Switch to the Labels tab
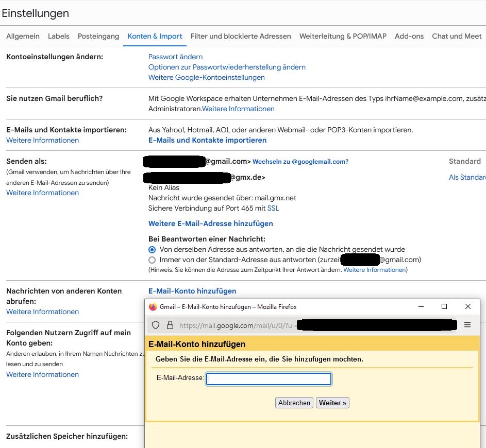Viewport: 486px width, 448px height. point(59,36)
